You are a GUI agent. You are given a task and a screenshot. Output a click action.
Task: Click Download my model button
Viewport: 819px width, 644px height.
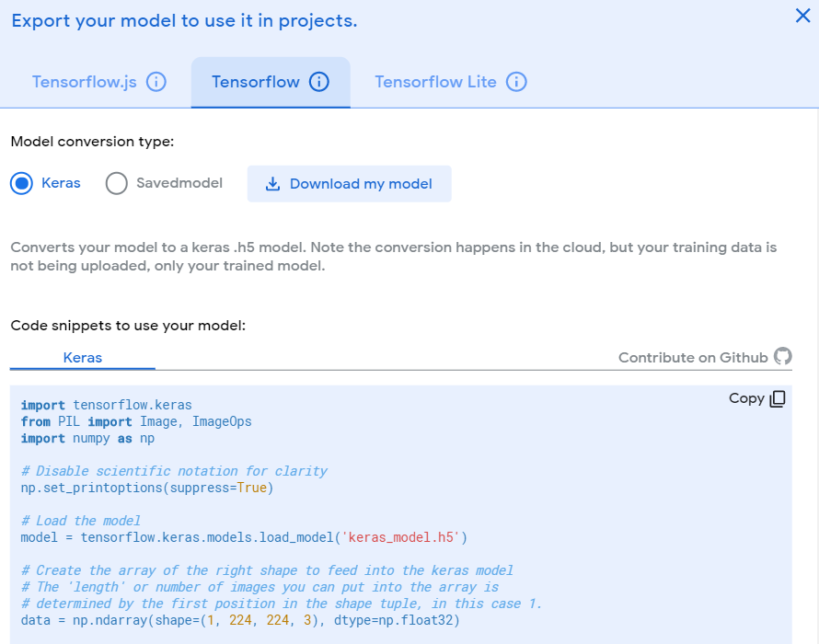pos(350,184)
